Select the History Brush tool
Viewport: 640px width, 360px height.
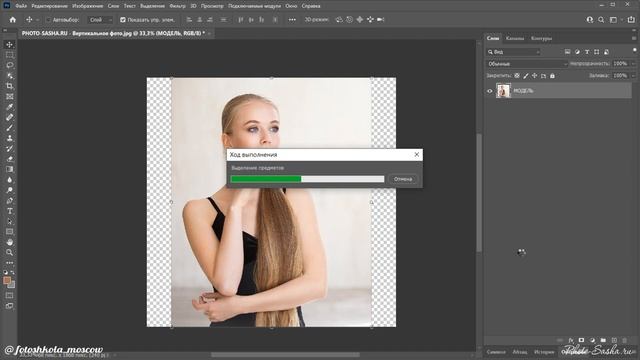click(x=9, y=149)
